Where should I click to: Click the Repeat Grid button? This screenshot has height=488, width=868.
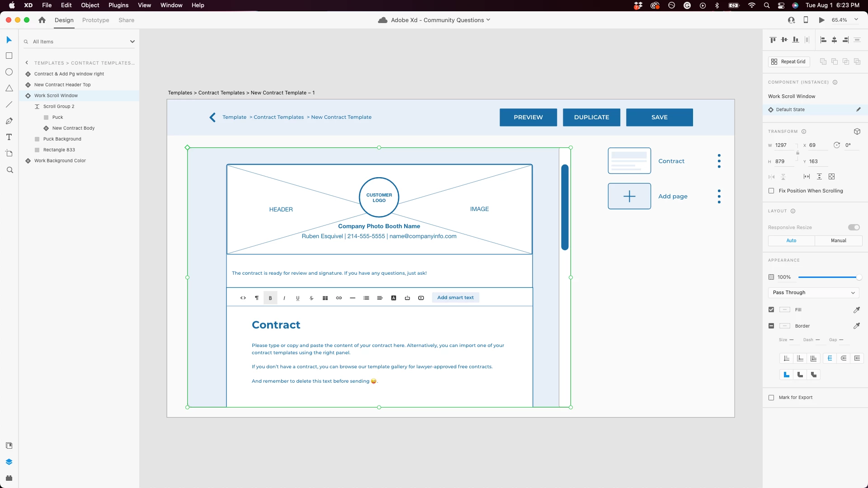point(789,61)
